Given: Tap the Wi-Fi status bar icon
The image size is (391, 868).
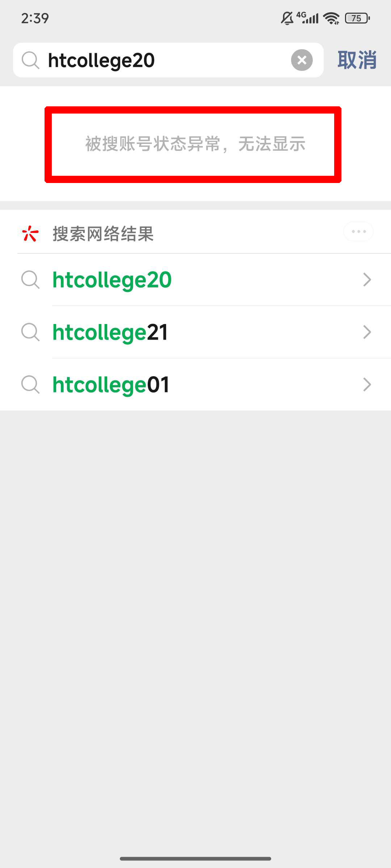Looking at the screenshot, I should (x=331, y=18).
